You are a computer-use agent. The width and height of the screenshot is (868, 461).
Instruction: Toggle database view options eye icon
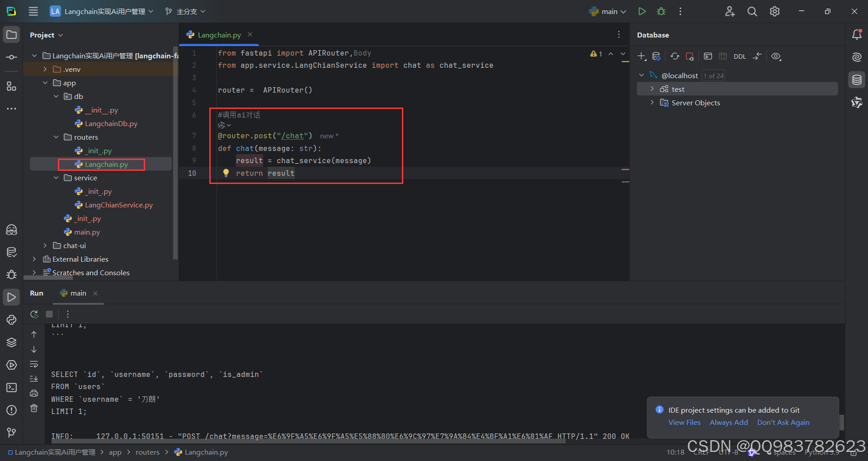pyautogui.click(x=776, y=56)
